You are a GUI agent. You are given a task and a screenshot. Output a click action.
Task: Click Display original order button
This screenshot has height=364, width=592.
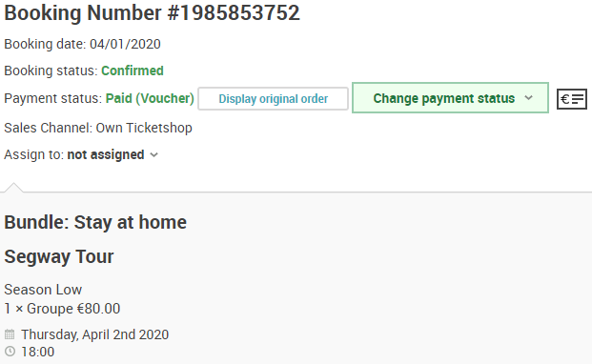[x=273, y=99]
